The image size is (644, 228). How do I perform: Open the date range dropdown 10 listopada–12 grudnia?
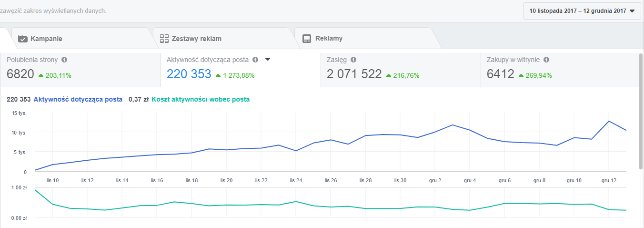[x=581, y=11]
